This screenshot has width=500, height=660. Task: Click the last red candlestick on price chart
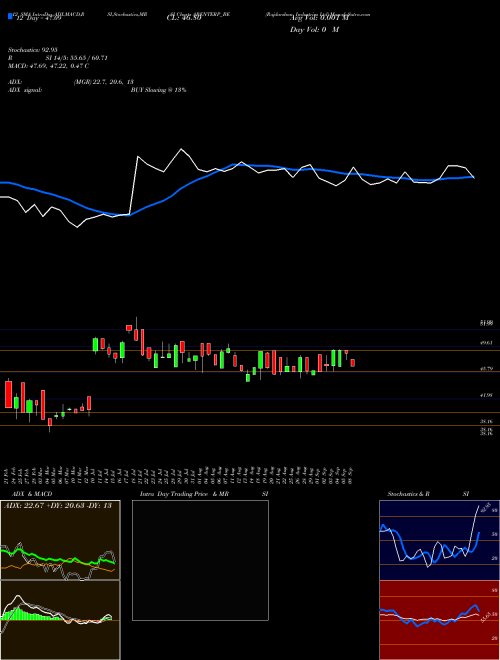[x=353, y=363]
